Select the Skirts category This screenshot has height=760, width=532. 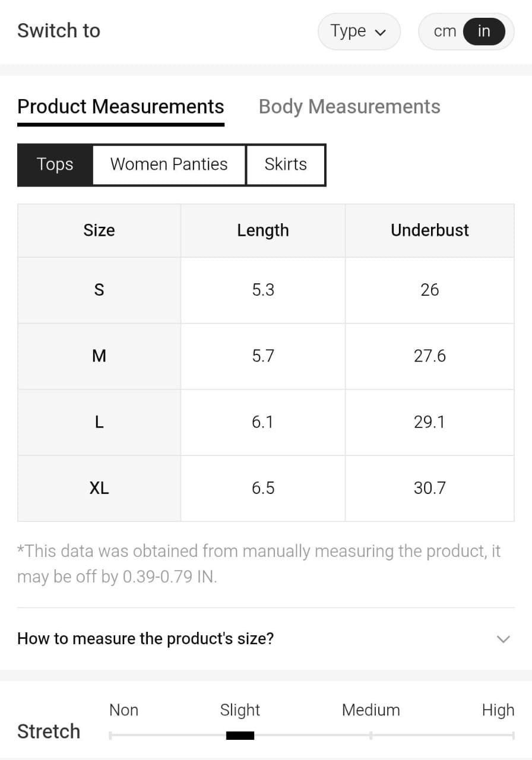click(x=286, y=164)
